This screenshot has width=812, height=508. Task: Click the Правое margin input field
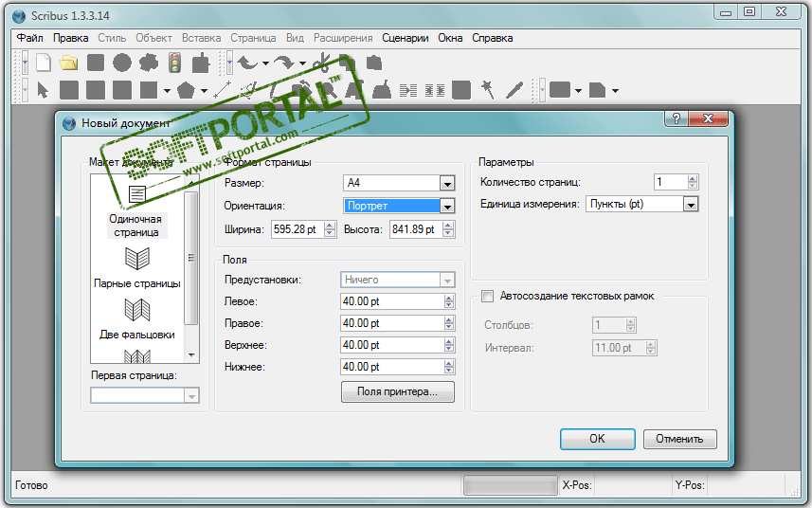point(398,323)
